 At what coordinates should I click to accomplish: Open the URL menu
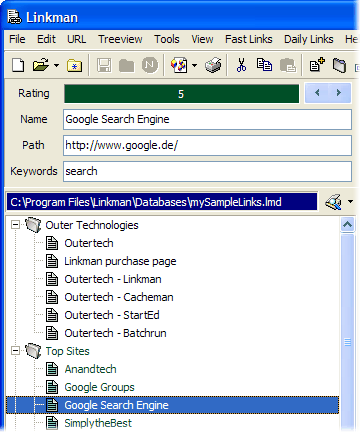coord(77,39)
